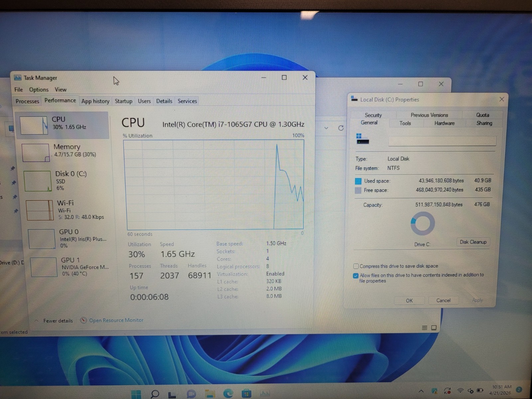532x399 pixels.
Task: Show hidden tray icons chevron
Action: tap(421, 391)
